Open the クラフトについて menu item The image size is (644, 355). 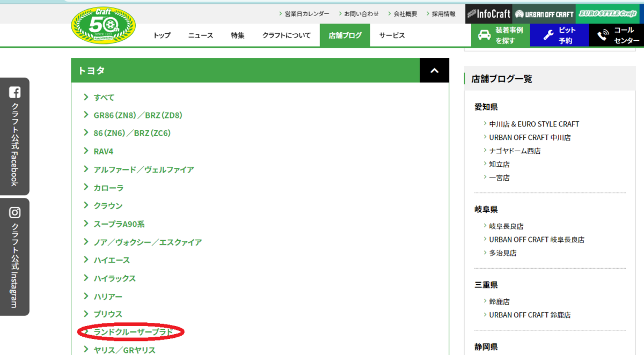coord(286,35)
